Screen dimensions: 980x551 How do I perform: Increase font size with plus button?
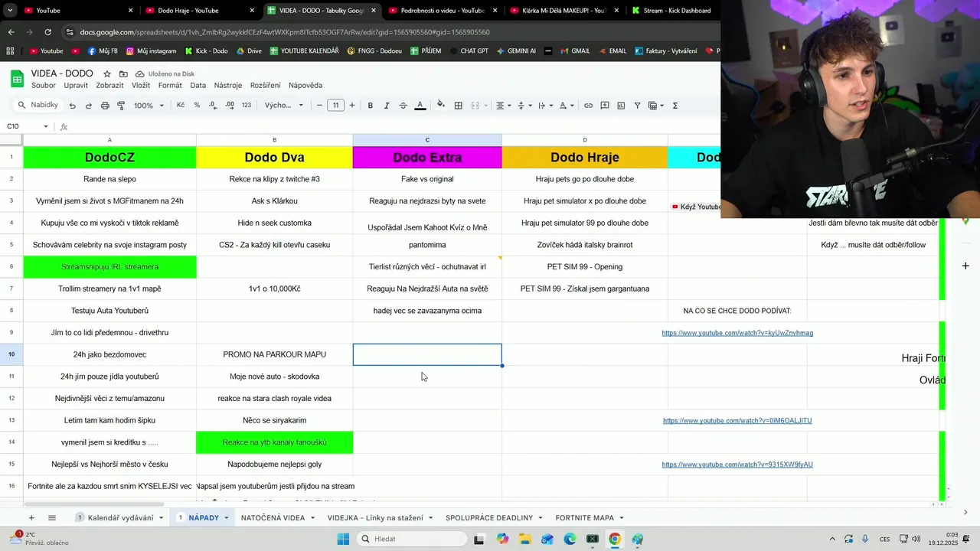[352, 106]
